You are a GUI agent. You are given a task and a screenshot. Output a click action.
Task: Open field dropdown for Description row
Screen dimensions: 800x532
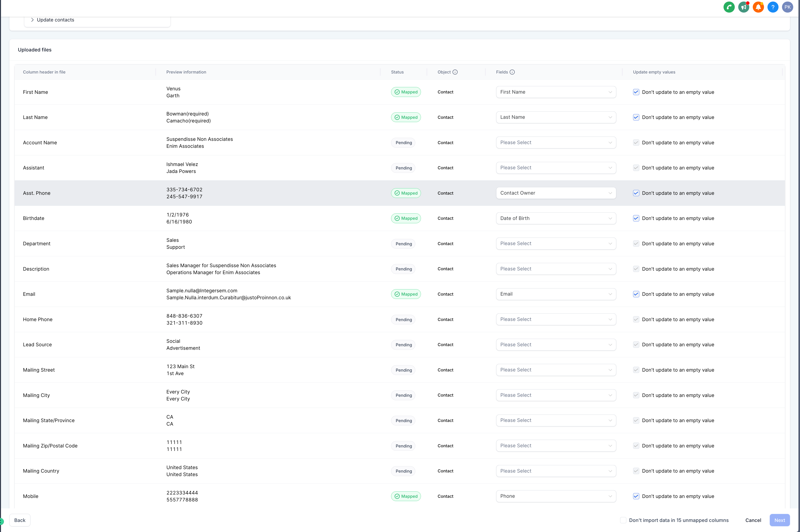(556, 269)
